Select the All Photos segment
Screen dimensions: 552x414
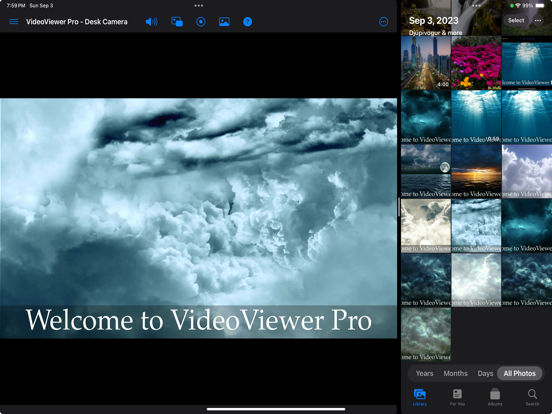coord(520,374)
